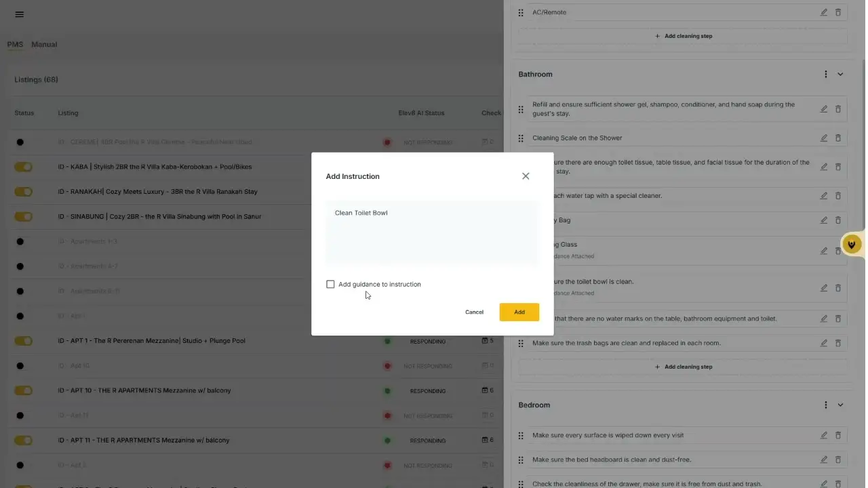
Task: Open Bathroom section three-dot options menu
Action: [825, 74]
